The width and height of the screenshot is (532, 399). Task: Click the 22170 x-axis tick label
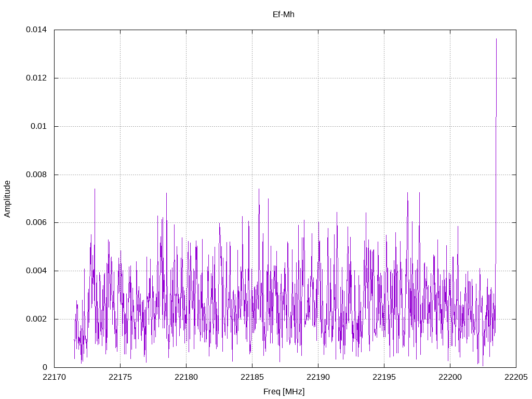pos(54,377)
